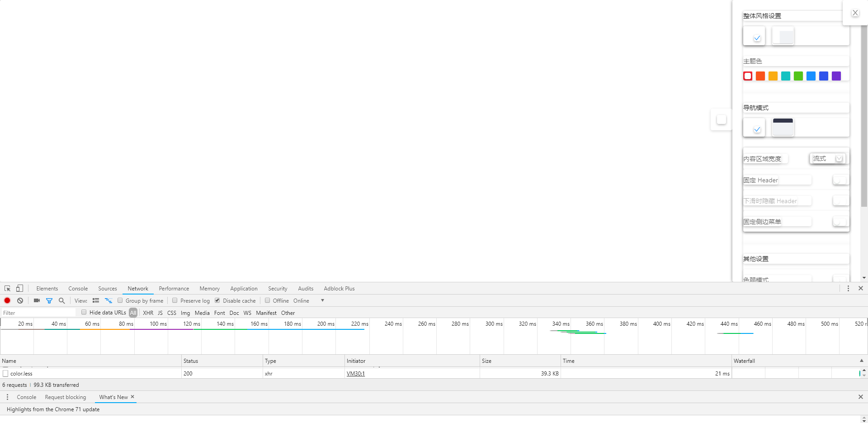
Task: Close the DevTools panel
Action: click(x=861, y=288)
